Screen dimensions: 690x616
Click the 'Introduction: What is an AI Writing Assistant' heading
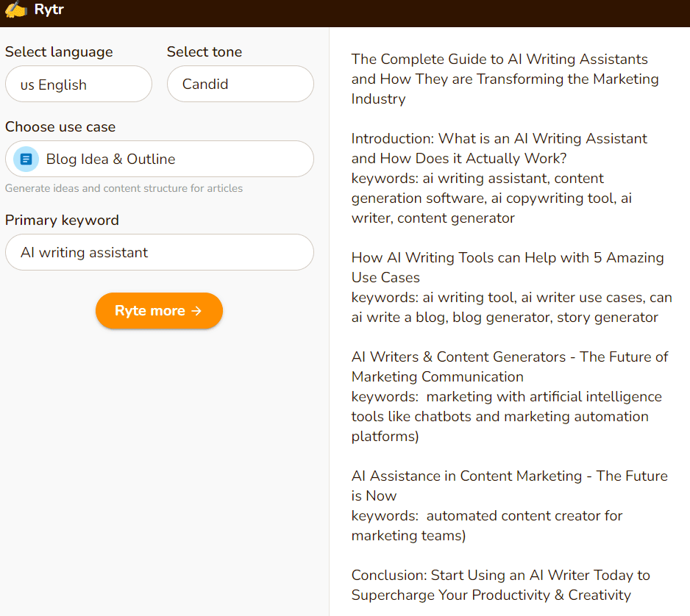499,148
